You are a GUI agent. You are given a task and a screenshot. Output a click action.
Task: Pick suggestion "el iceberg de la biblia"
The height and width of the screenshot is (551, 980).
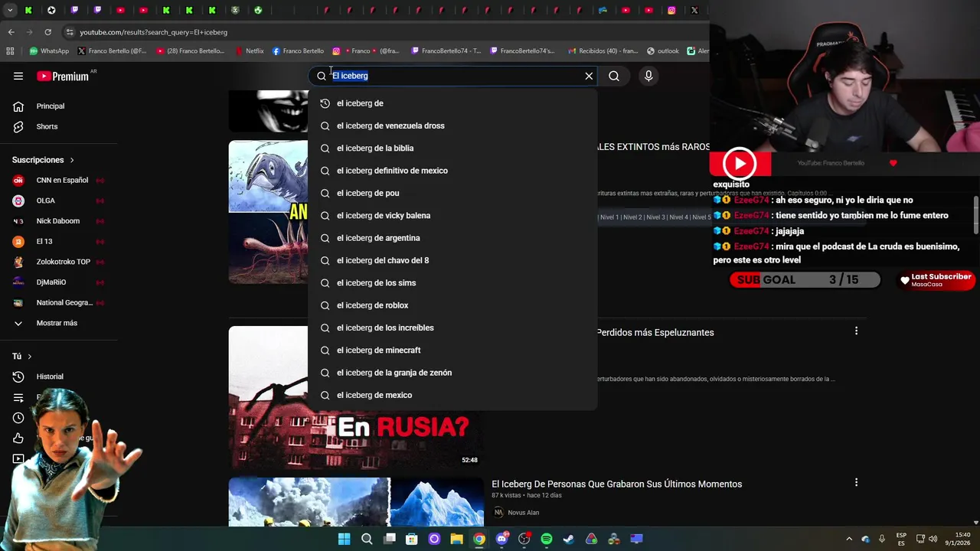coord(452,148)
